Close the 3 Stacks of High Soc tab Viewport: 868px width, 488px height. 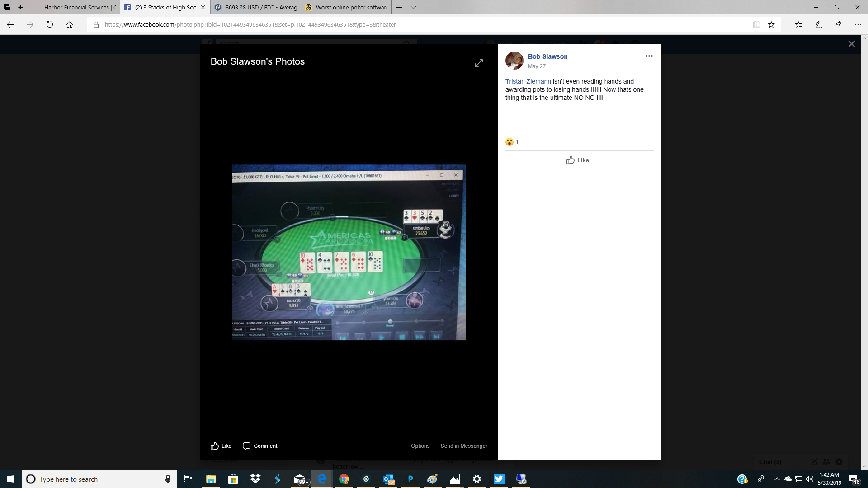(203, 7)
